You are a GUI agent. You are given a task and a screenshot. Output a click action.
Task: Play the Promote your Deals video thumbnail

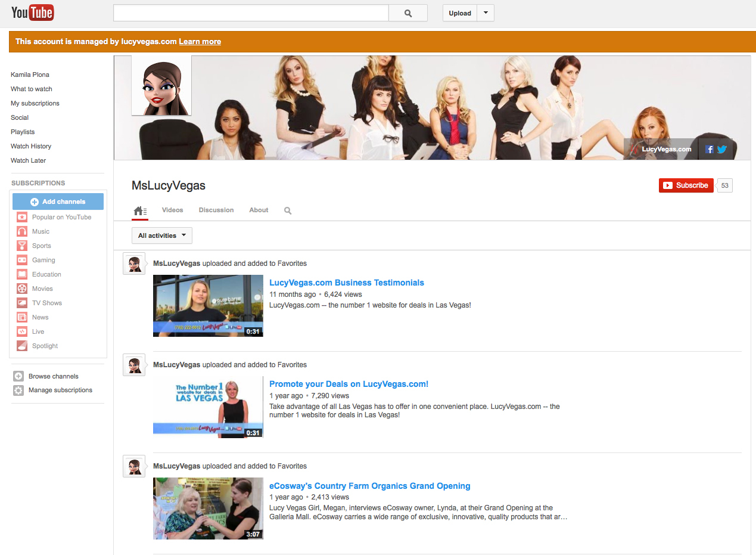click(208, 407)
